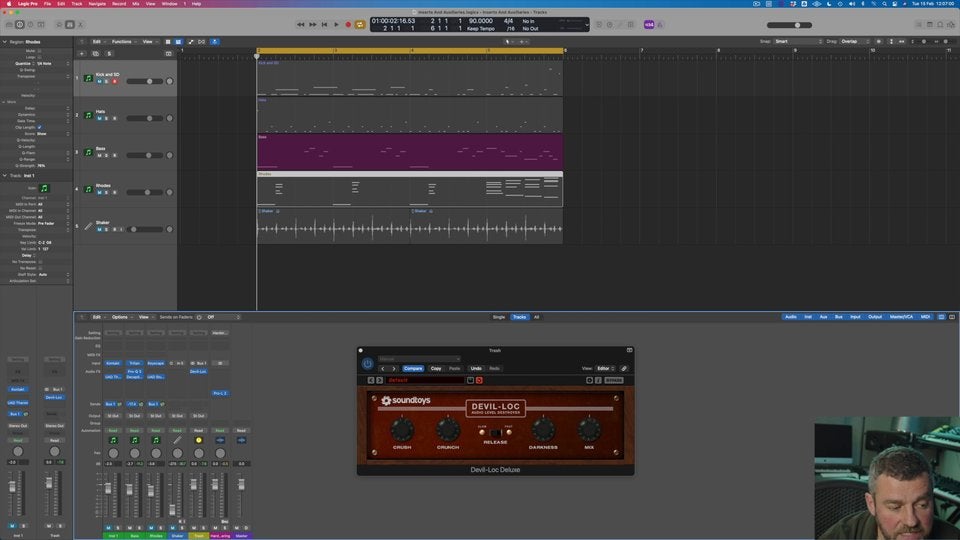
Task: Click the Add Track plus button
Action: pos(82,53)
